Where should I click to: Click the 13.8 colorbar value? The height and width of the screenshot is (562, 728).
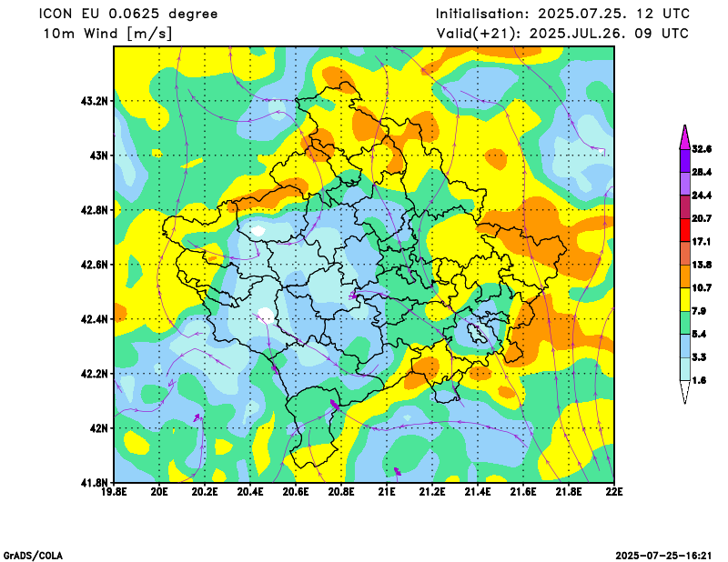point(702,265)
